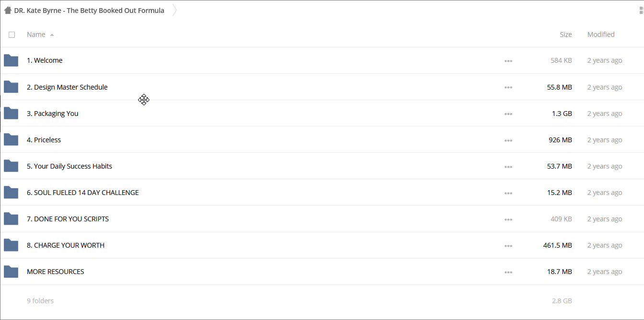Open more options for 7. DONE FOR YOU SCRIPTS

pos(508,219)
